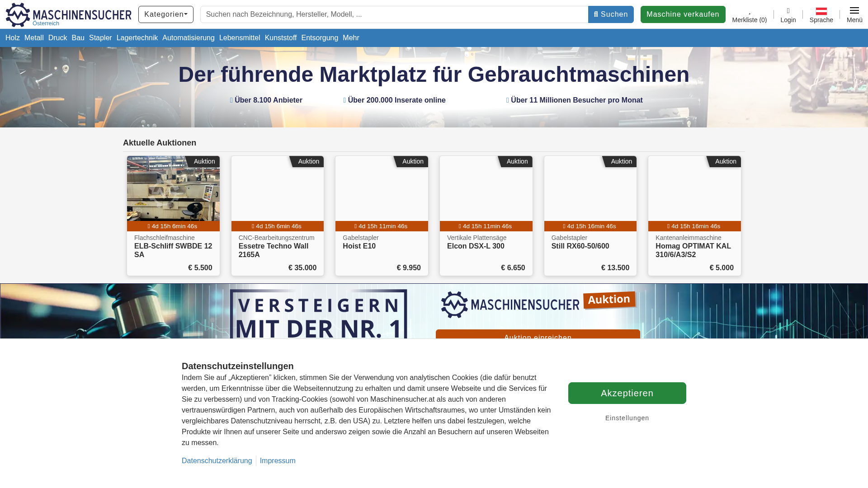Open cookie Einstellungen
This screenshot has width=868, height=488.
pyautogui.click(x=627, y=418)
